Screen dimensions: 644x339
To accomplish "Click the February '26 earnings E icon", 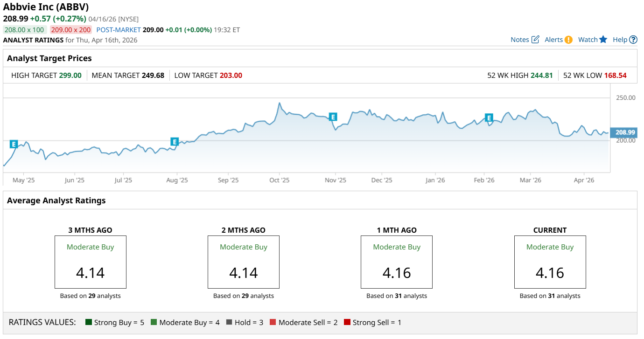I will point(489,118).
